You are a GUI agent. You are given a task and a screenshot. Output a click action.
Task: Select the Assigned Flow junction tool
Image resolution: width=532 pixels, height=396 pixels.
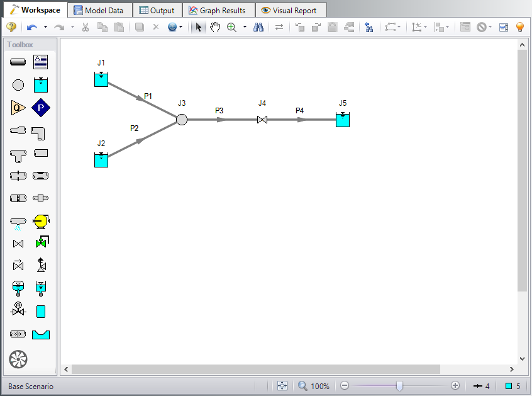pos(18,108)
